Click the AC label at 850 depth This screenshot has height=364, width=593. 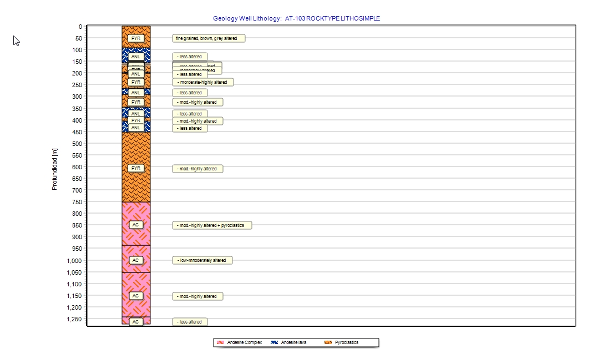click(136, 225)
